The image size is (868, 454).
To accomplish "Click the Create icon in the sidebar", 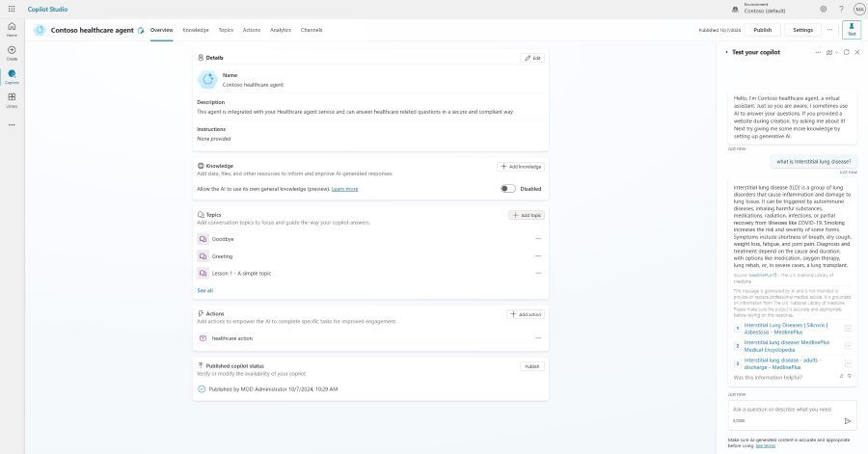I will coord(12,52).
